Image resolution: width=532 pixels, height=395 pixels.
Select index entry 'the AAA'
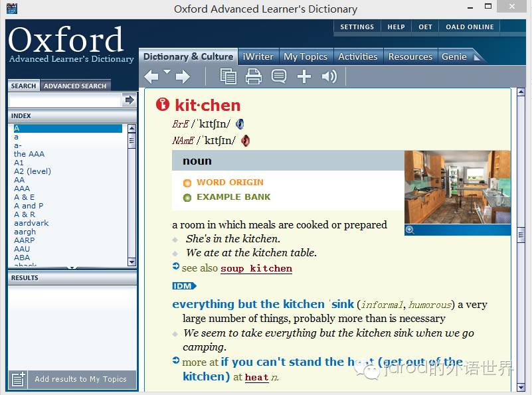tap(29, 154)
